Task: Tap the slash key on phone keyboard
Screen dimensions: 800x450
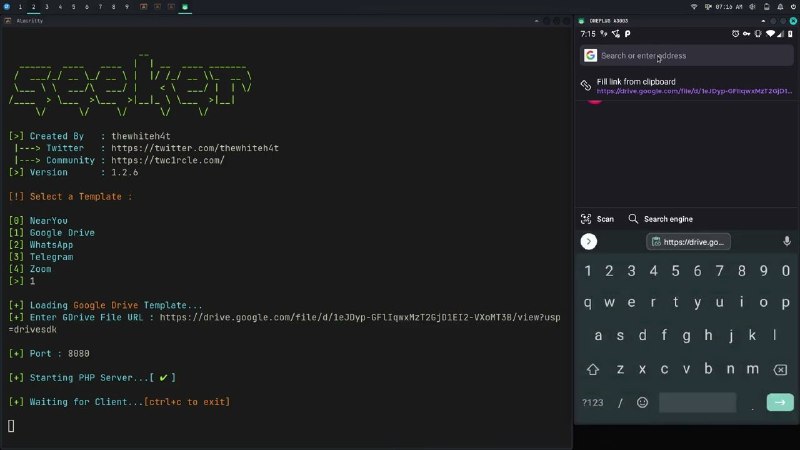Action: [620, 403]
